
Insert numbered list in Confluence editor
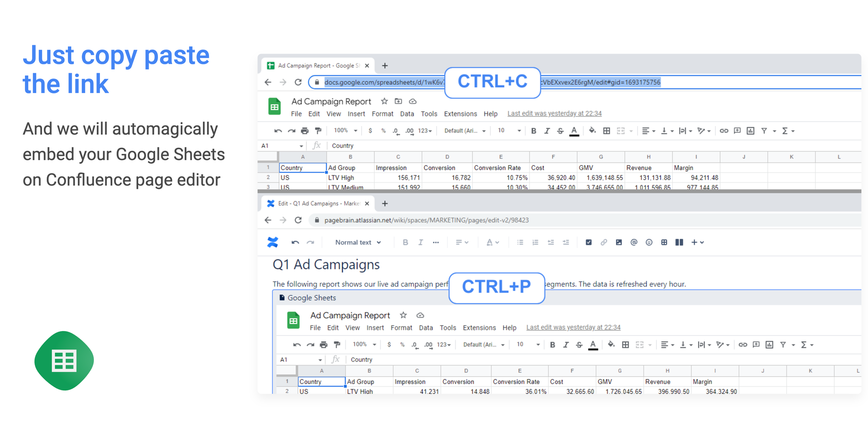(535, 242)
